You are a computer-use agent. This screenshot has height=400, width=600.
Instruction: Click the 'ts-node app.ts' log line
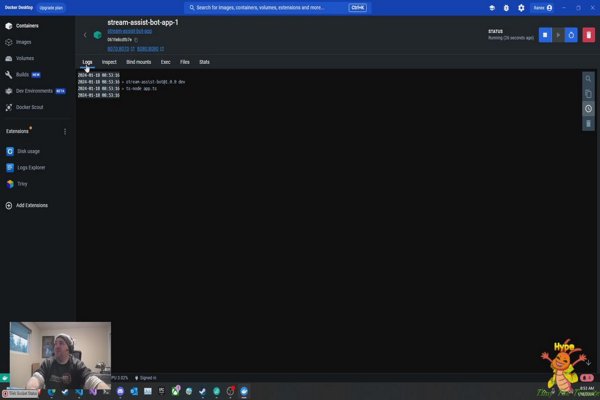141,88
